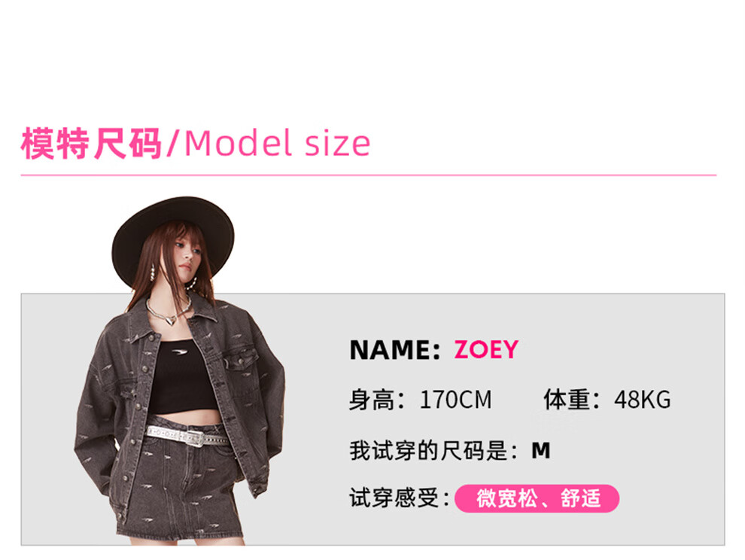
Task: Click the denim jacket chest pocket
Action: [241, 361]
